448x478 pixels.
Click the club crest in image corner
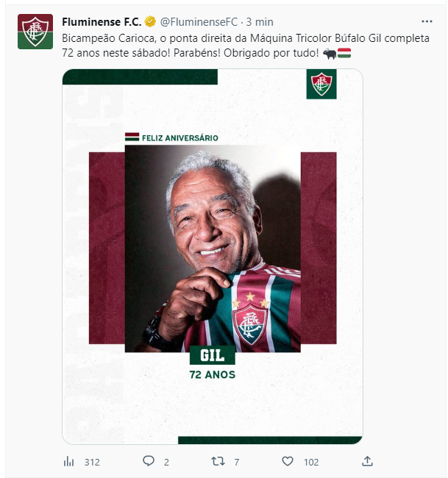point(321,84)
